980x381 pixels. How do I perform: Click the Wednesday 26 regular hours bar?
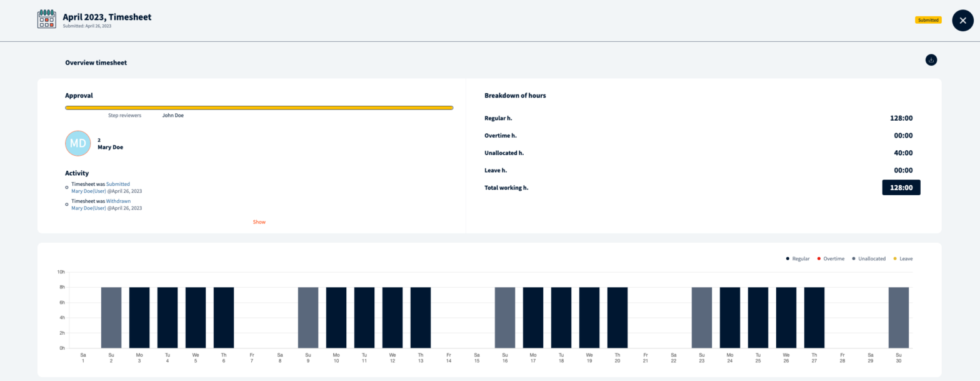coord(786,317)
